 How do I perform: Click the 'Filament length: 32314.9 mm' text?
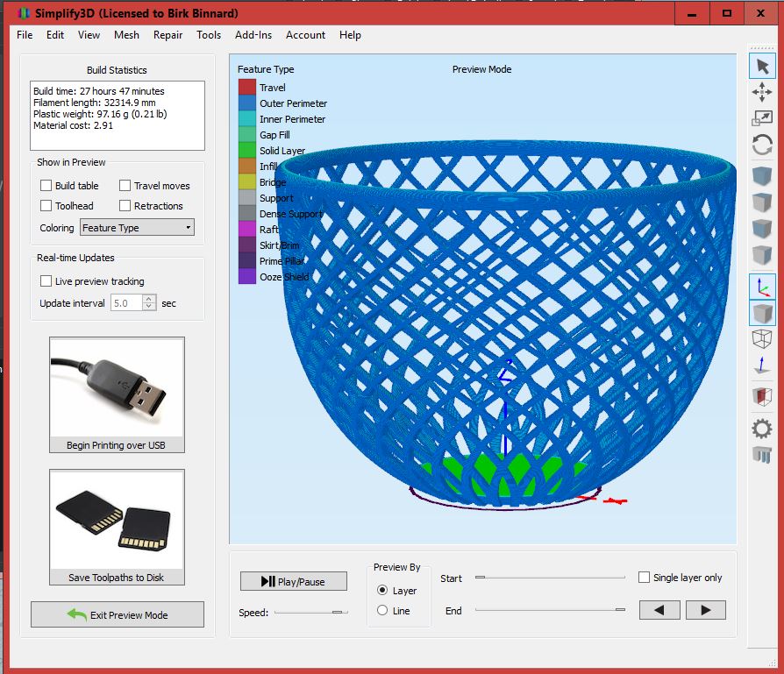click(95, 103)
